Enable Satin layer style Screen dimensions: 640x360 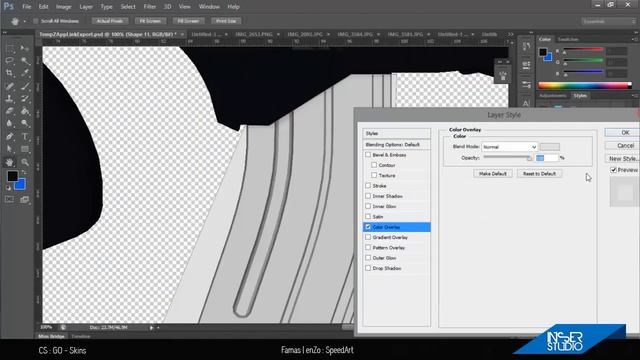[368, 217]
